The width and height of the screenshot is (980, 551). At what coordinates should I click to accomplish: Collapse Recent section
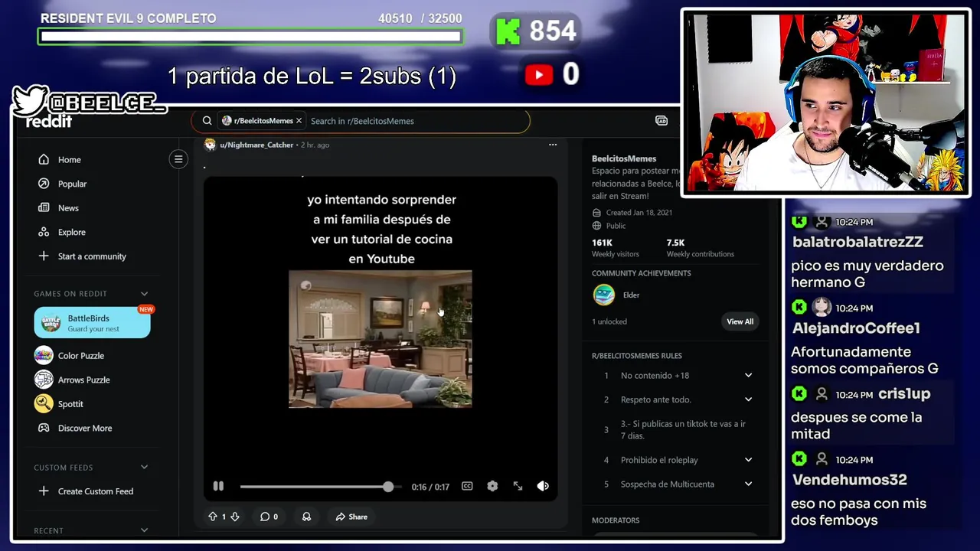coord(144,530)
